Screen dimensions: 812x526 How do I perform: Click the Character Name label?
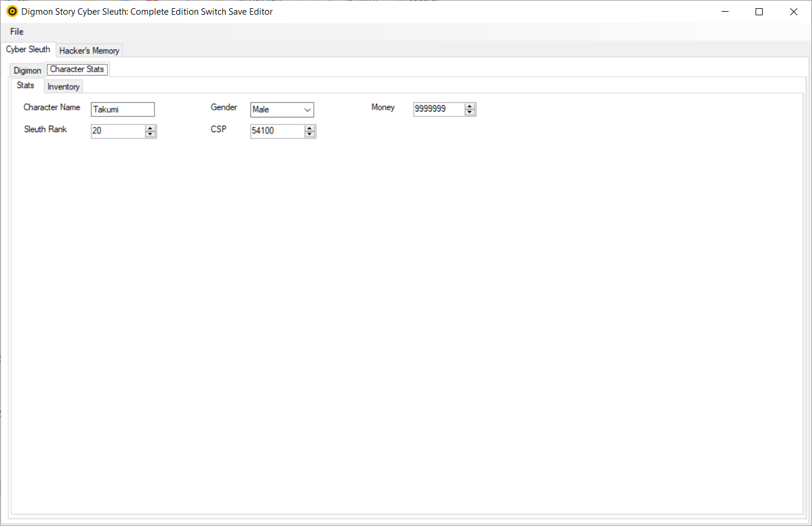[x=52, y=107]
